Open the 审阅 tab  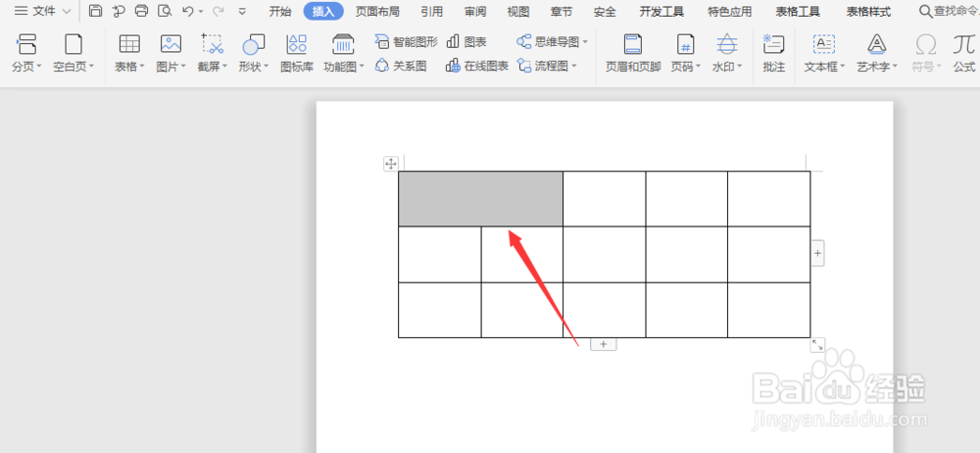click(475, 11)
